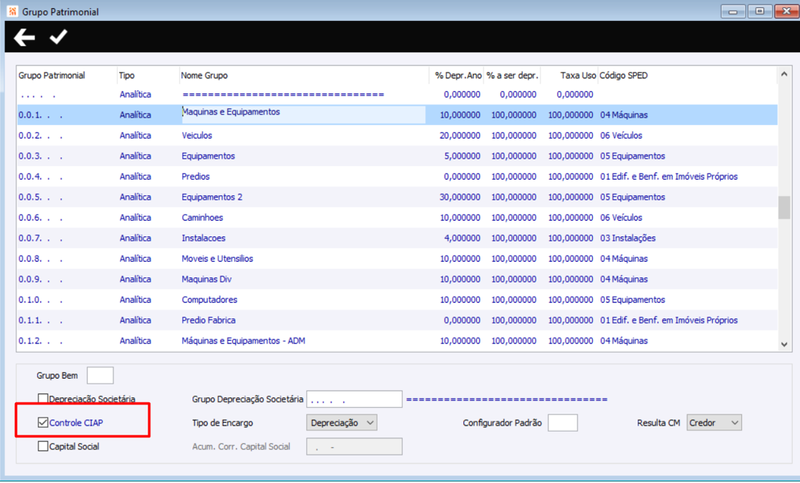Viewport: 800px width, 483px height.
Task: Sort by the Nome Grupo column header
Action: 204,75
